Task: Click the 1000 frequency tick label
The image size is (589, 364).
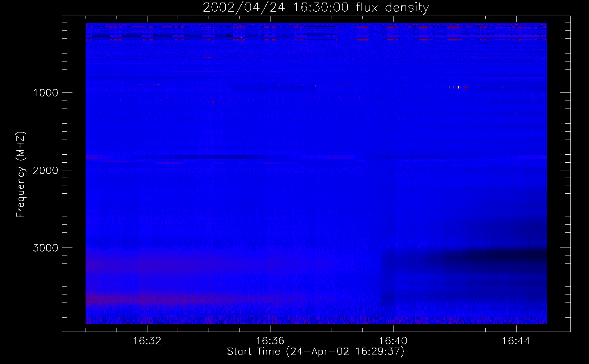Action: pos(46,93)
